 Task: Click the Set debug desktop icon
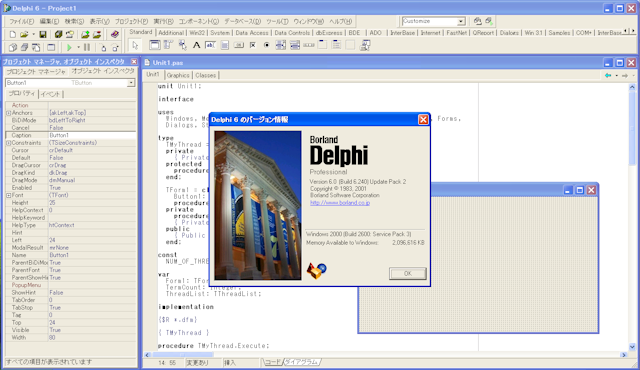489,21
